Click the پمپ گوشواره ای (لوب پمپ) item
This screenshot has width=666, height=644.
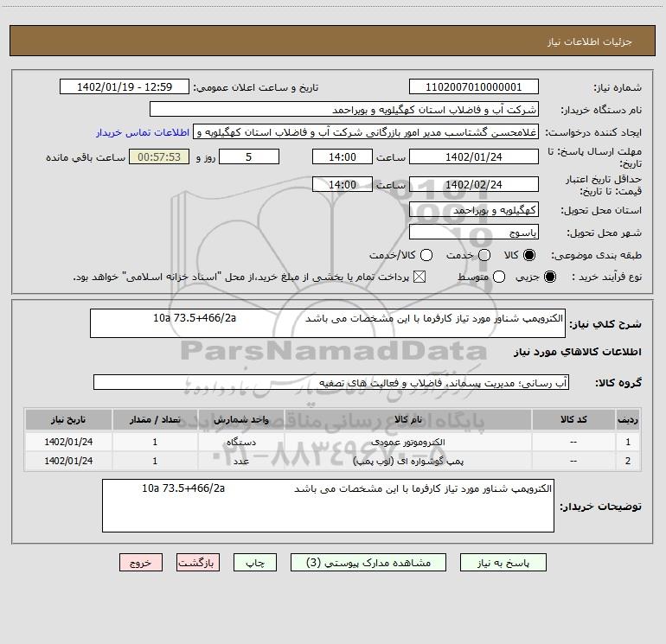tap(407, 461)
